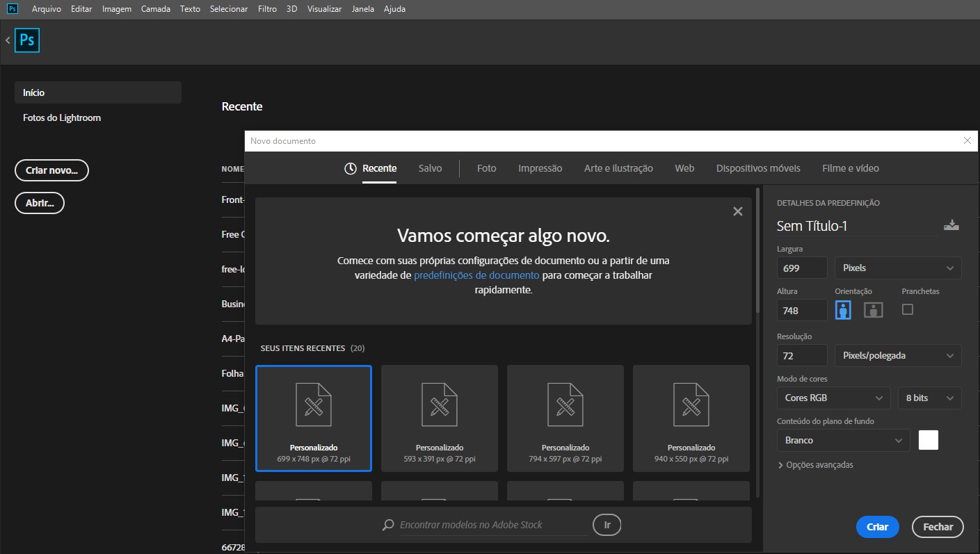The width and height of the screenshot is (980, 554).
Task: Click the Fechar button
Action: click(x=938, y=527)
